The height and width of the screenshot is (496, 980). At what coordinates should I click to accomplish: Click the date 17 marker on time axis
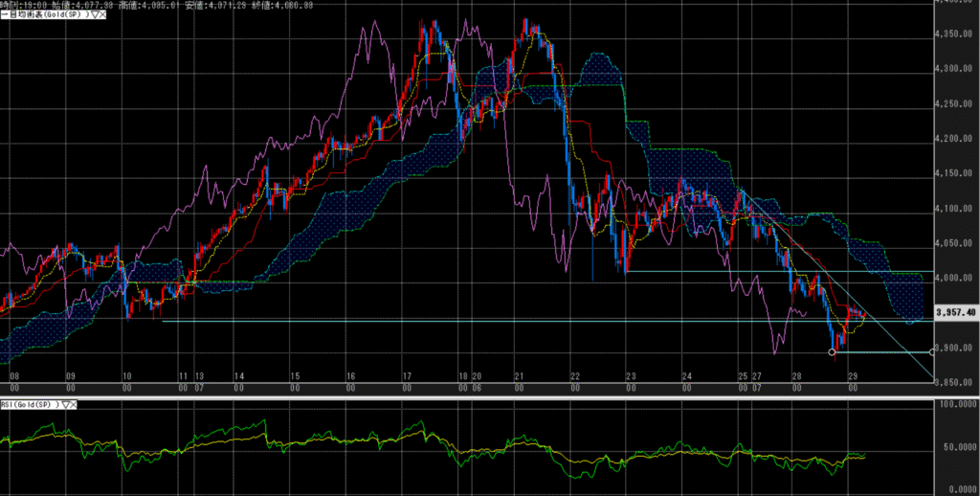(407, 377)
